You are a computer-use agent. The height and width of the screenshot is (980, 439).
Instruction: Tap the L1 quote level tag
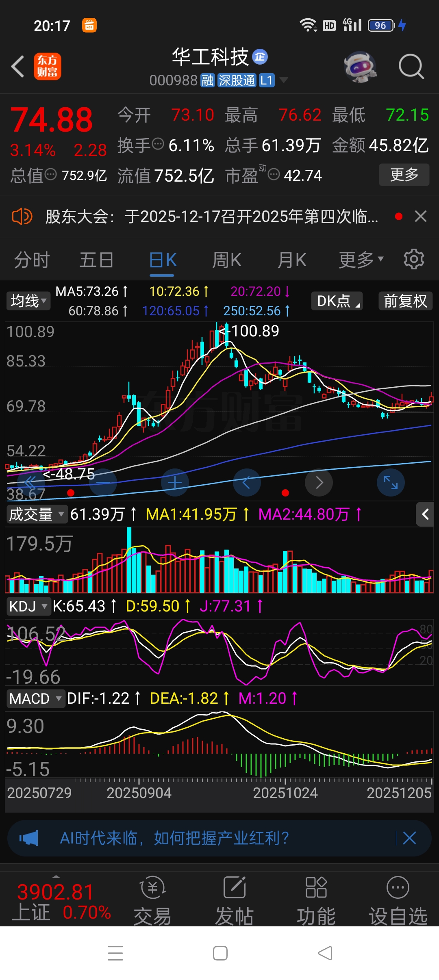point(267,80)
